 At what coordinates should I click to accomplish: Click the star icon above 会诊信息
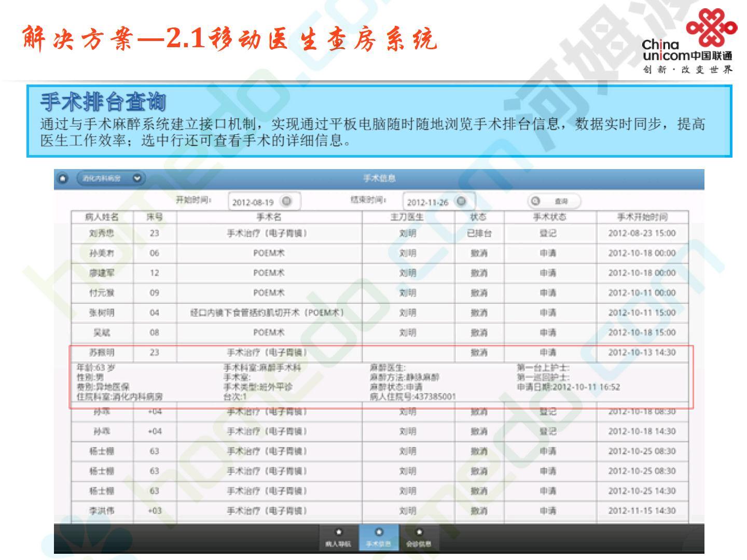(x=419, y=533)
